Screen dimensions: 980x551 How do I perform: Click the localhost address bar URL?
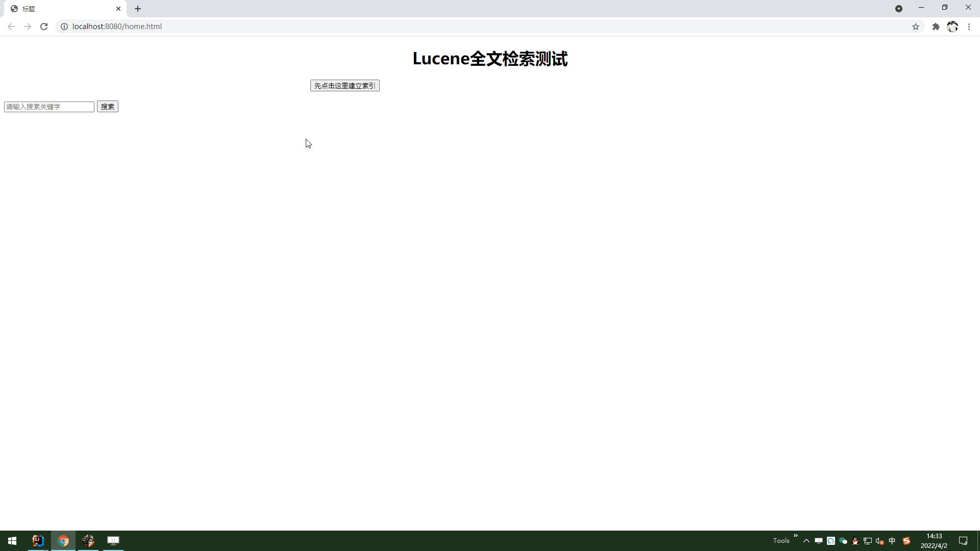(x=117, y=27)
